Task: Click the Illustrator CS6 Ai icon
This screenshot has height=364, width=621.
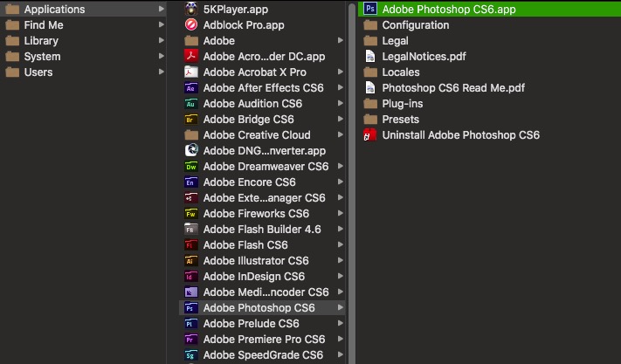Action: point(191,260)
